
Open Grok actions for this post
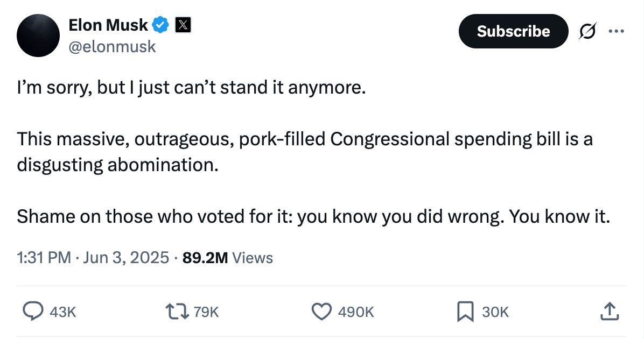pos(587,31)
